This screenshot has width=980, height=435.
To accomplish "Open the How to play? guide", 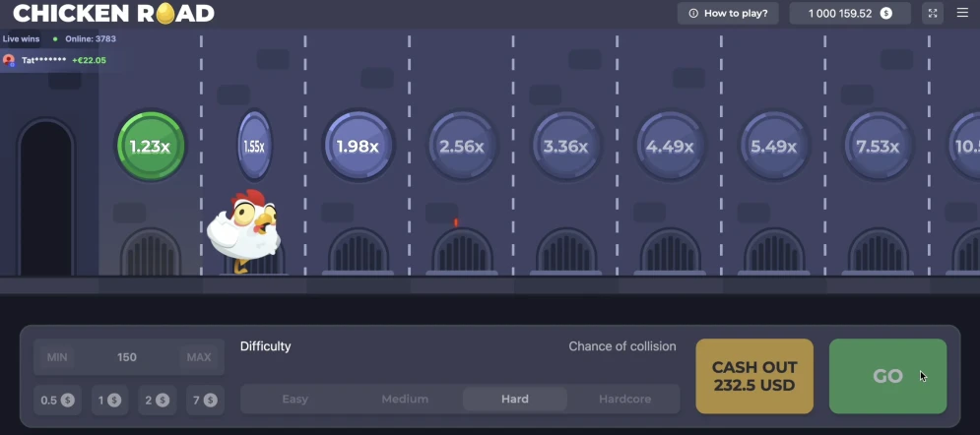I will tap(728, 13).
